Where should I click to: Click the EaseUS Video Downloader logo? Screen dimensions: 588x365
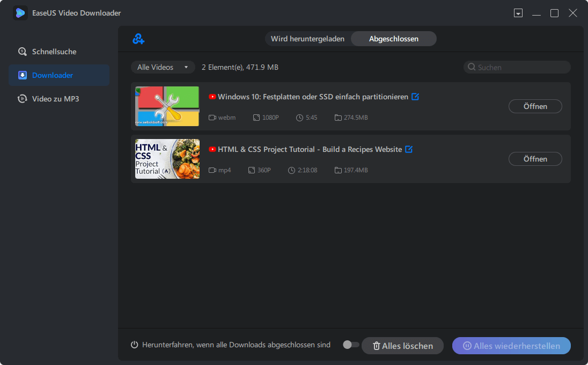(20, 13)
